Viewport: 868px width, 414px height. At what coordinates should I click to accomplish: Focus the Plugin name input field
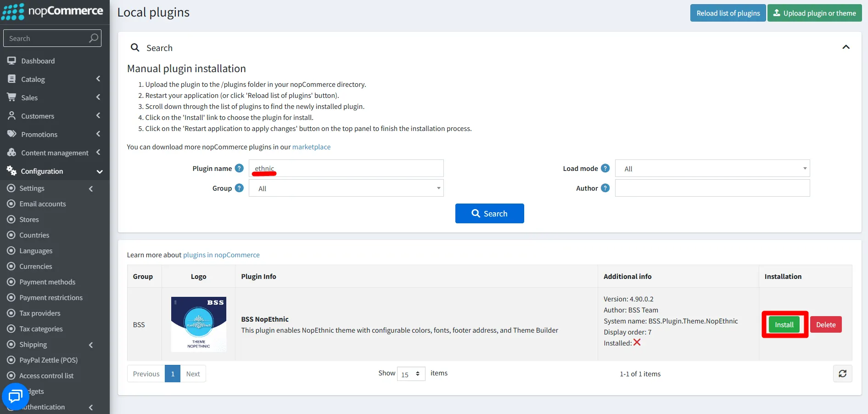pyautogui.click(x=346, y=168)
